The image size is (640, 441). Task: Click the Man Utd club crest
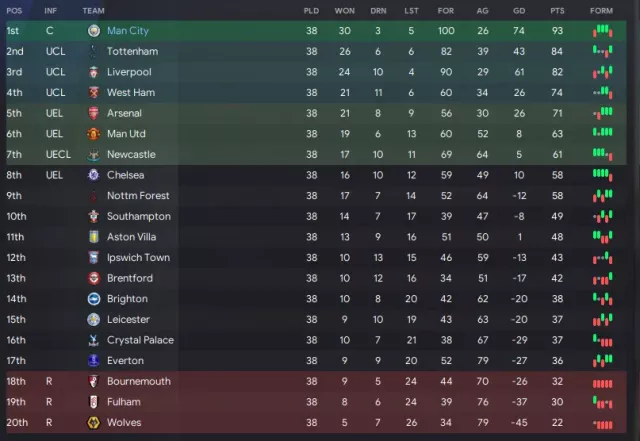(94, 134)
